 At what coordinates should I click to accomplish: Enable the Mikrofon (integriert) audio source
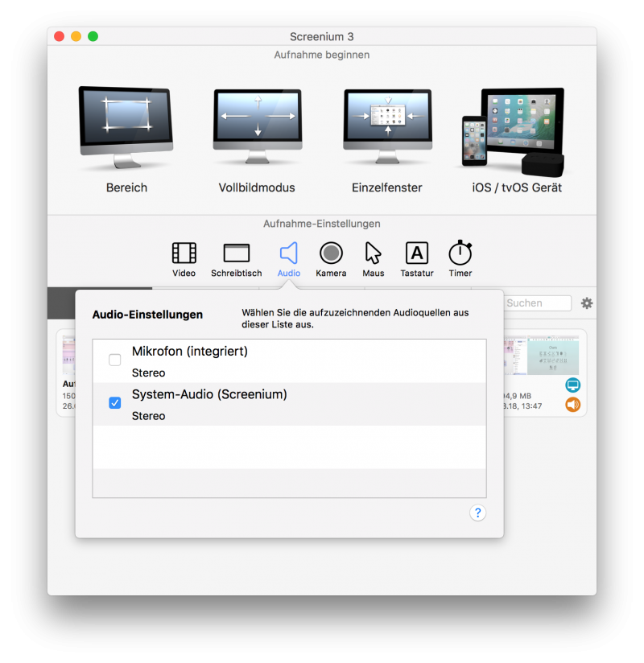click(114, 360)
